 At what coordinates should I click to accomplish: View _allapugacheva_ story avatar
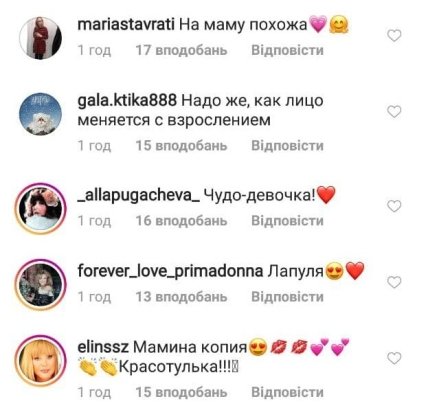pyautogui.click(x=41, y=208)
